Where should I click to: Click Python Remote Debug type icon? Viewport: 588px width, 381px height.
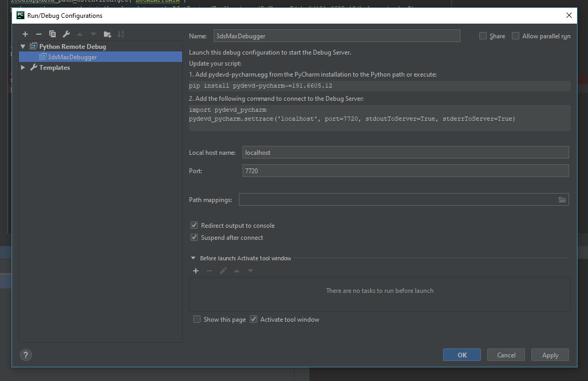34,46
